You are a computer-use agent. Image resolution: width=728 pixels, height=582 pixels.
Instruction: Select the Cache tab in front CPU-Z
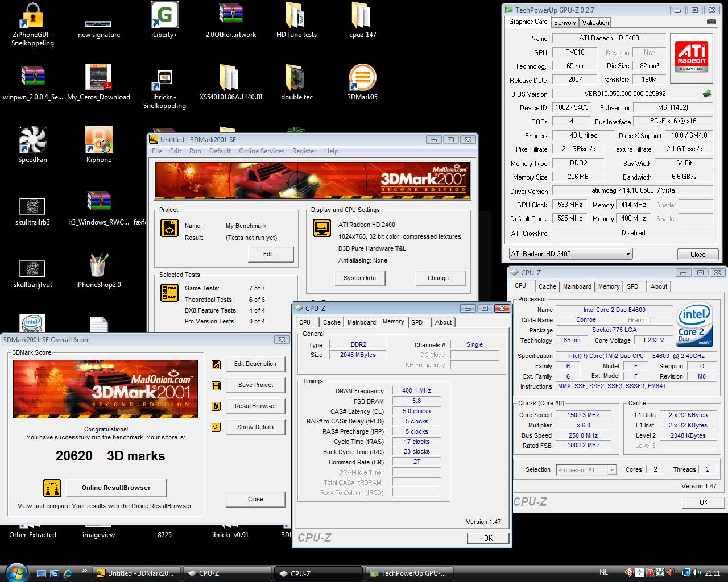point(332,322)
